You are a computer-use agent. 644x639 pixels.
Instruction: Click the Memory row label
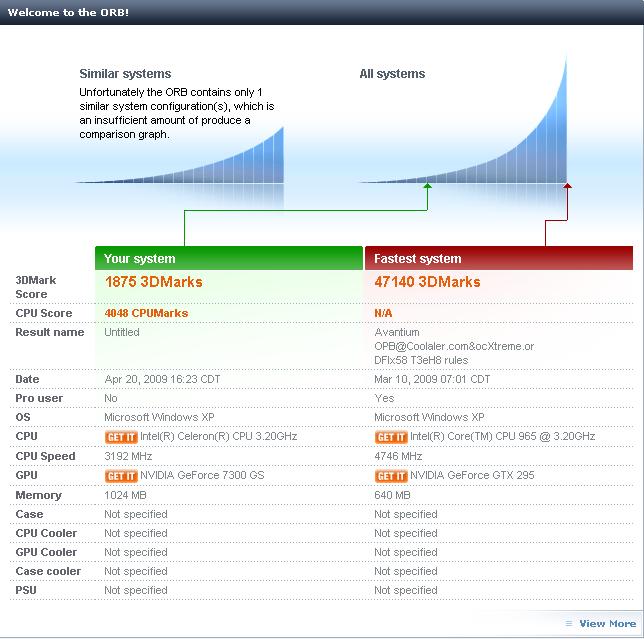[x=38, y=495]
